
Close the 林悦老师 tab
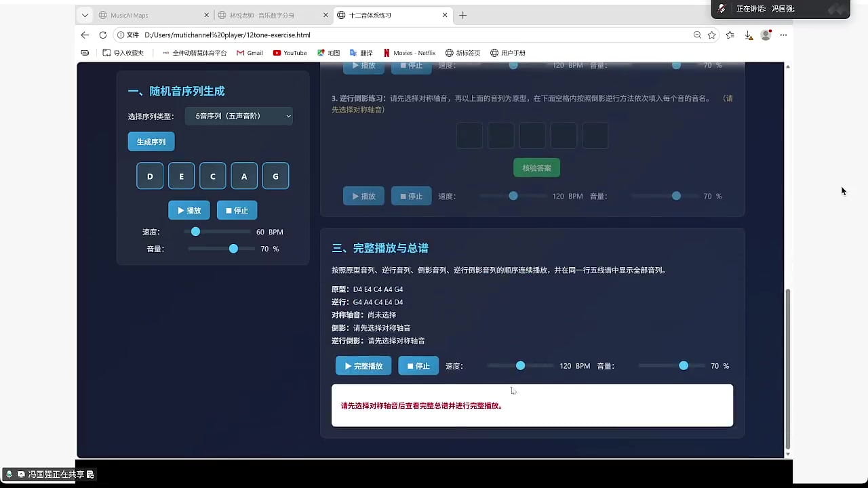click(326, 15)
